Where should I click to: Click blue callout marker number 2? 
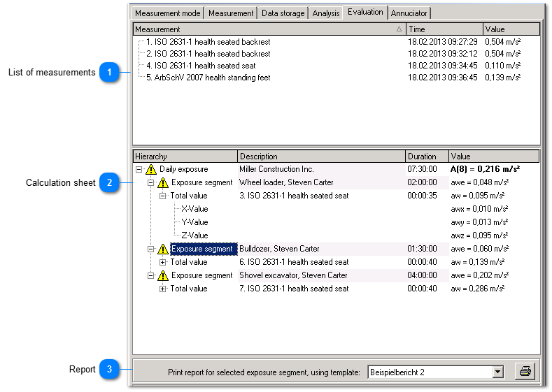tap(109, 183)
